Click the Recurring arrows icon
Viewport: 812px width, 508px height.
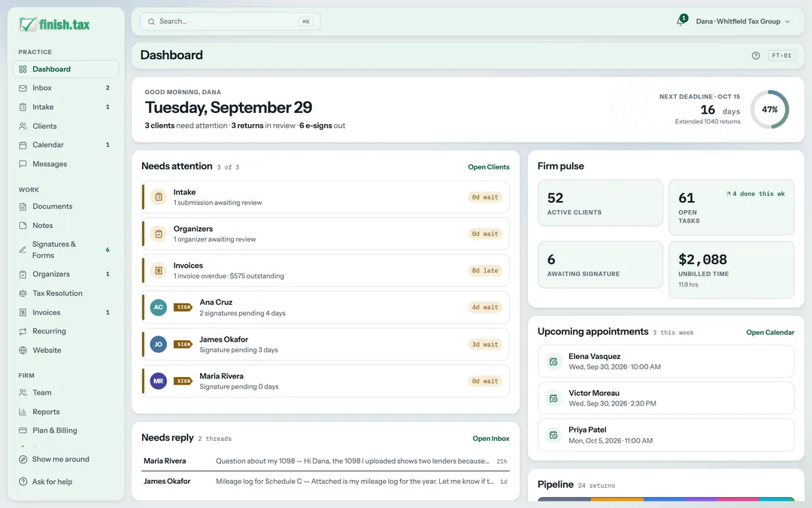[23, 331]
